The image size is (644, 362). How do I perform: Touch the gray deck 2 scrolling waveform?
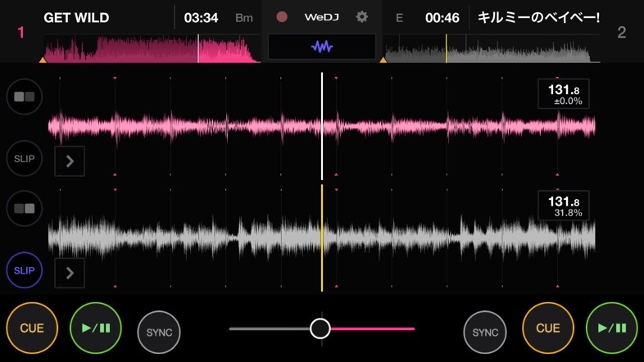(x=321, y=238)
